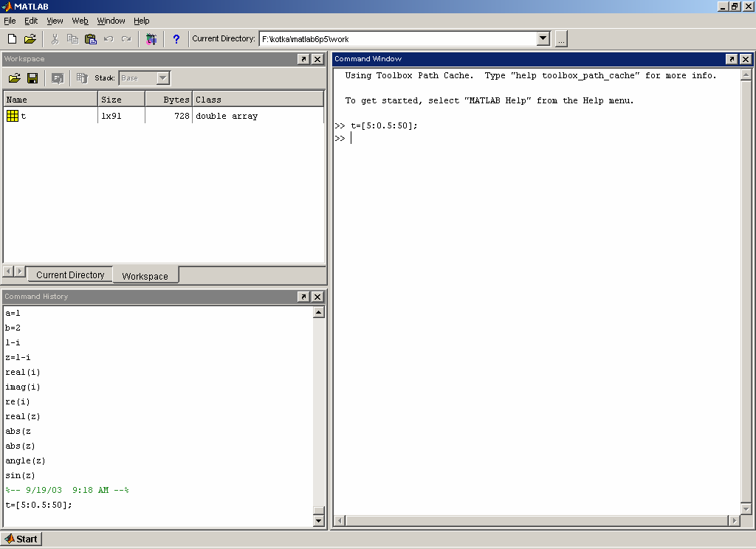The image size is (756, 549).
Task: Close the Command Window panel
Action: pyautogui.click(x=746, y=59)
